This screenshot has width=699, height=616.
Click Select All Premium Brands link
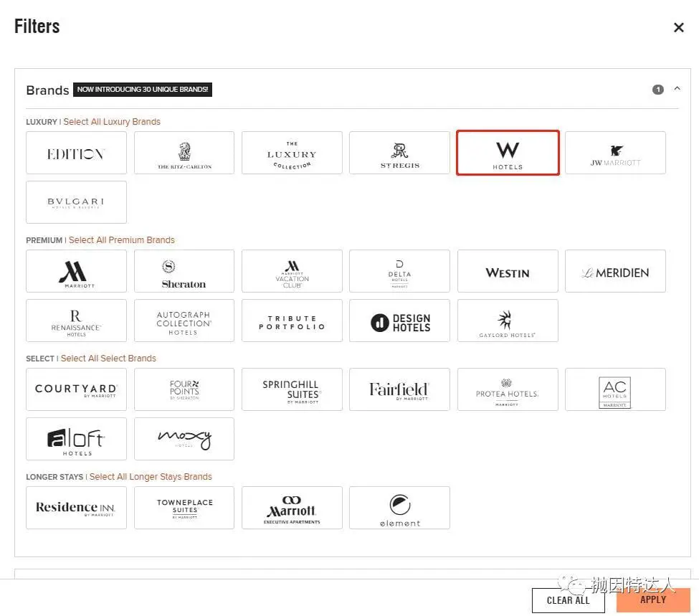point(122,240)
